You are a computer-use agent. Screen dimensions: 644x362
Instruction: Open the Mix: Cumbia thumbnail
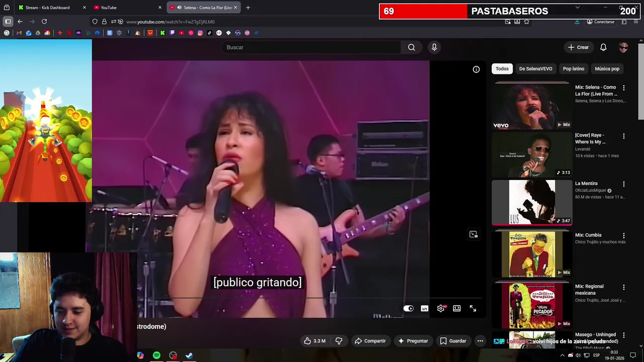coord(532,254)
